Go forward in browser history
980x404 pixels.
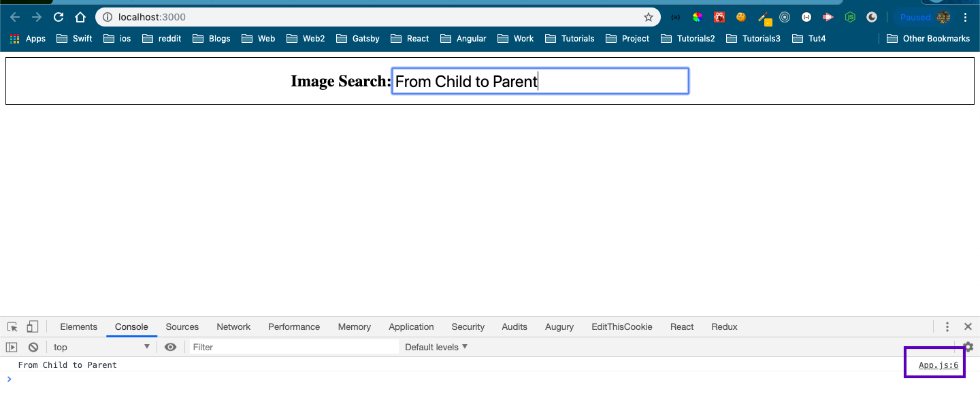tap(37, 17)
